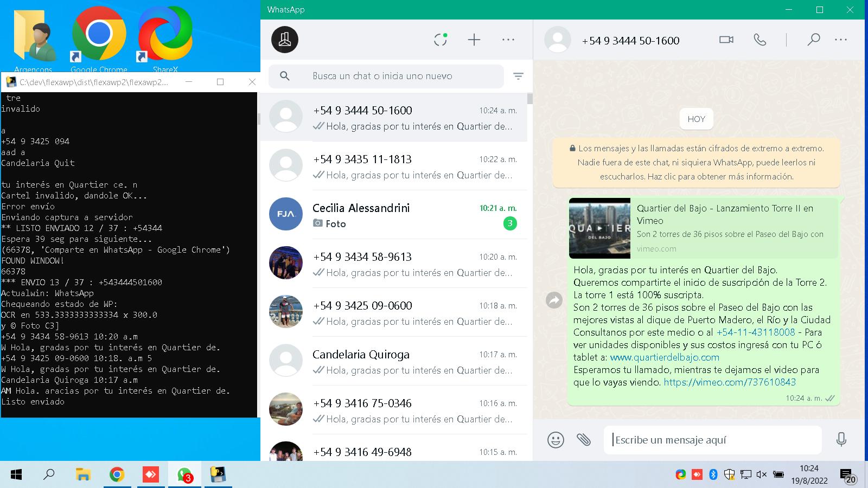Click avatar of +54 9 3434 58-9613
This screenshot has height=488, width=868.
click(286, 263)
